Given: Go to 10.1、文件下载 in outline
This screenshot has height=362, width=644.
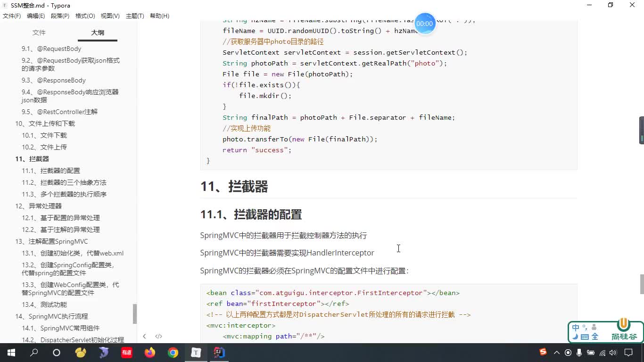Looking at the screenshot, I should [44, 135].
